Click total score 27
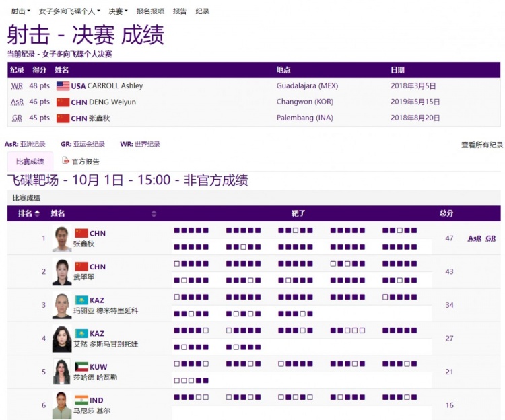505x420 pixels. (449, 339)
